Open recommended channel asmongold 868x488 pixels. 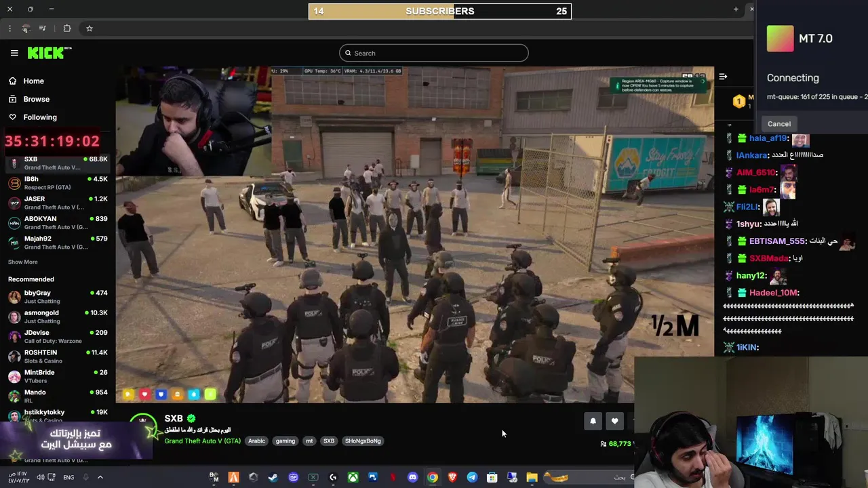[x=58, y=317]
